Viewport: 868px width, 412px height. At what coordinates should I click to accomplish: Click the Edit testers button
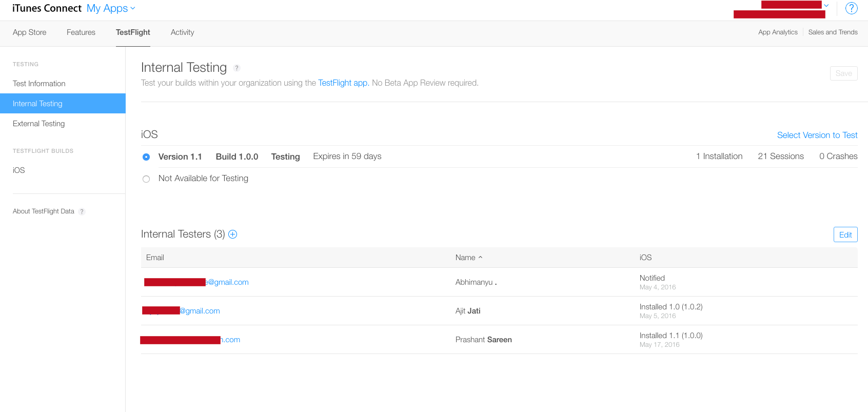pyautogui.click(x=845, y=234)
